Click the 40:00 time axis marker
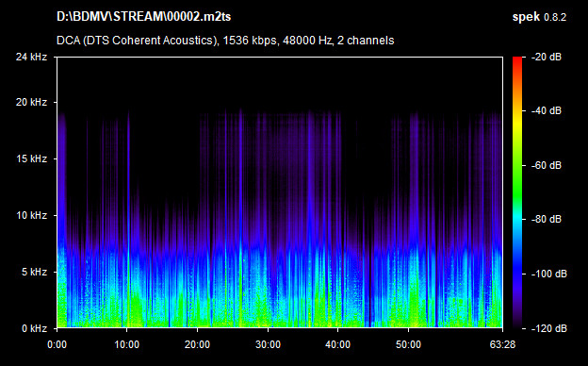588x366 pixels. (338, 344)
